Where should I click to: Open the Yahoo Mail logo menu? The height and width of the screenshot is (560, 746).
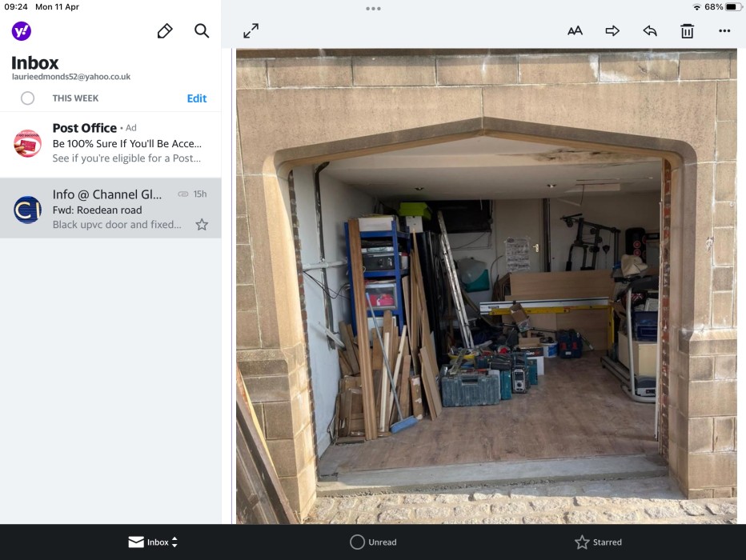[22, 31]
